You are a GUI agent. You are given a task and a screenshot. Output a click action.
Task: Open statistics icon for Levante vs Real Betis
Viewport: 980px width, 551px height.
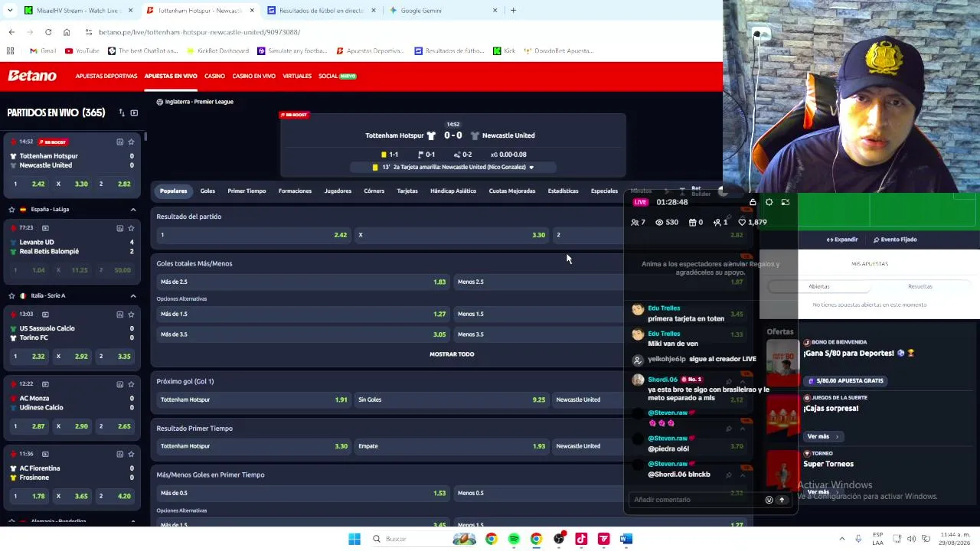coord(119,228)
